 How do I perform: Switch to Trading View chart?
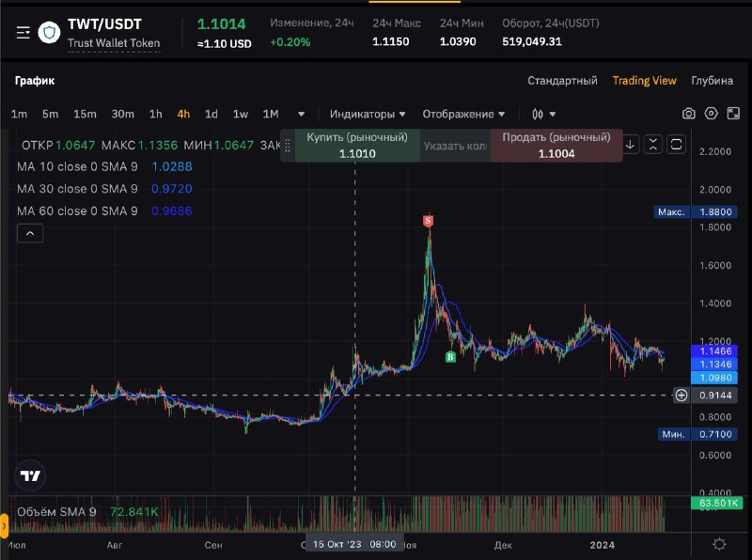tap(644, 81)
